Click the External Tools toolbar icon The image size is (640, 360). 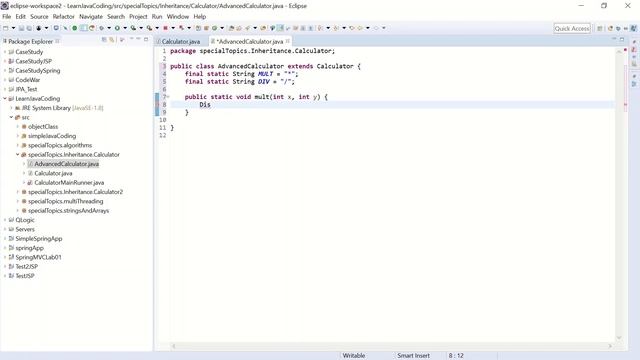click(149, 28)
